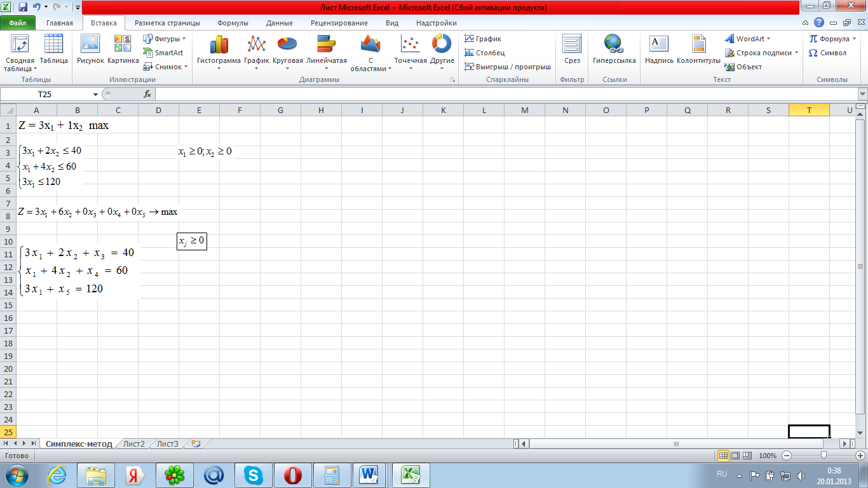Select column header T

click(809, 110)
